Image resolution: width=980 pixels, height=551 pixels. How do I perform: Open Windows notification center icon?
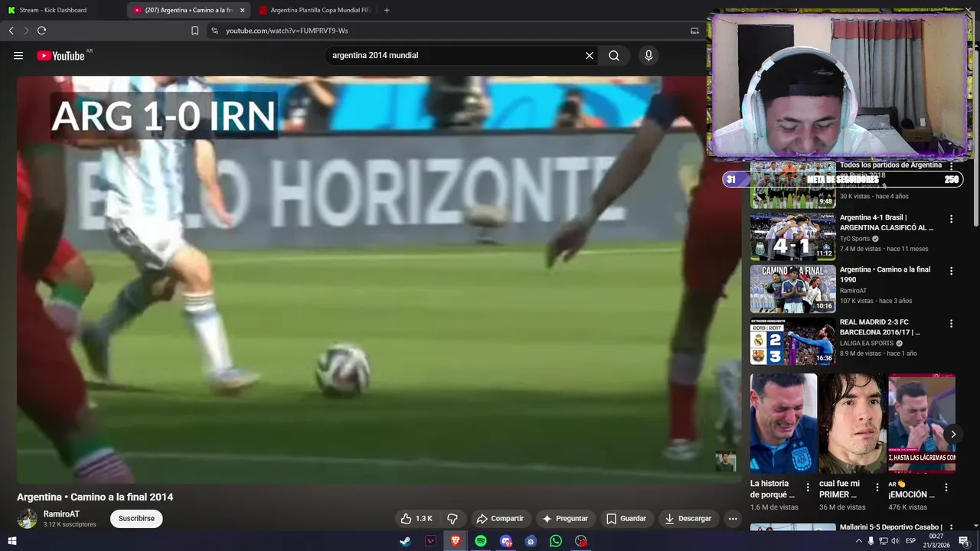coord(964,541)
